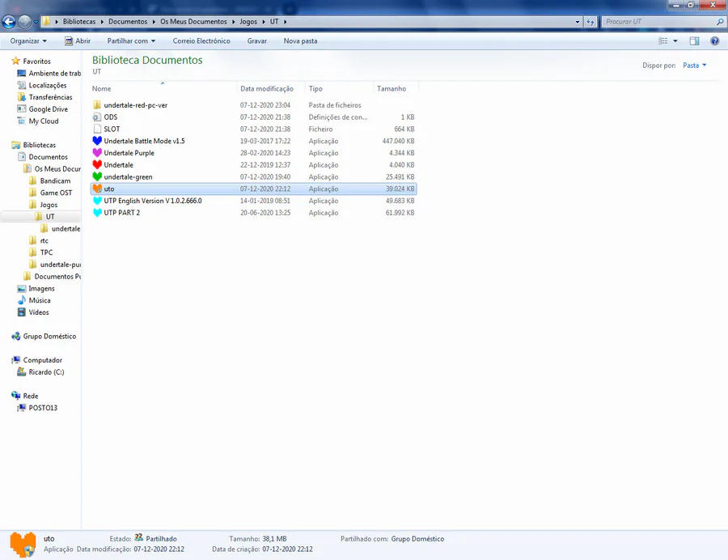Screen dimensions: 728x560
Task: Select Jogos folder in the tree
Action: click(x=43, y=205)
